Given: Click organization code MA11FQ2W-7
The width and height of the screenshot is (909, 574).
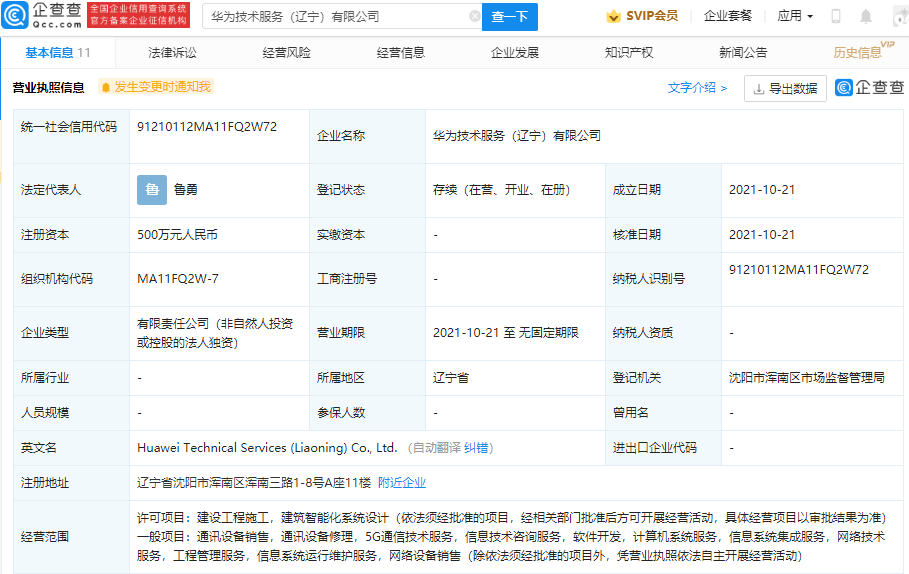Looking at the screenshot, I should coord(178,279).
